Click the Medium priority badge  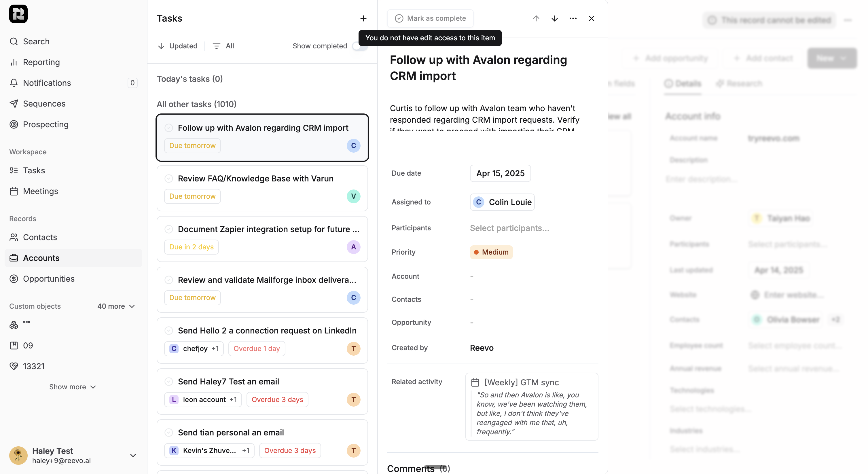coord(491,252)
